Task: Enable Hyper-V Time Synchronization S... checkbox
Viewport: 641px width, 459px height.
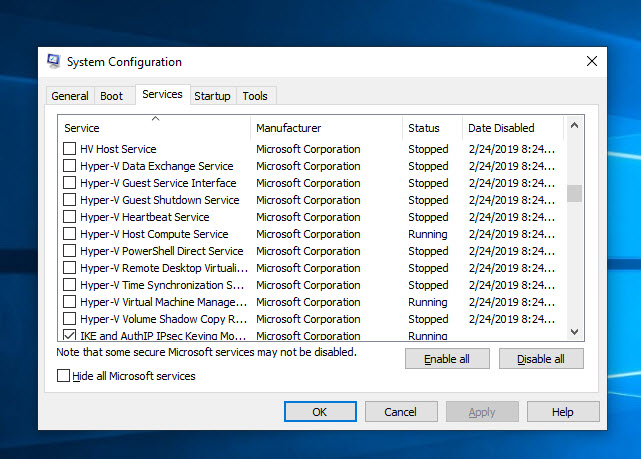Action: coord(69,284)
